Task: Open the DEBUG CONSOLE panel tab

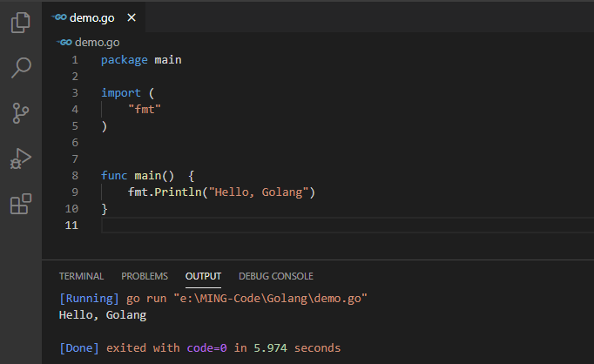Action: tap(275, 276)
